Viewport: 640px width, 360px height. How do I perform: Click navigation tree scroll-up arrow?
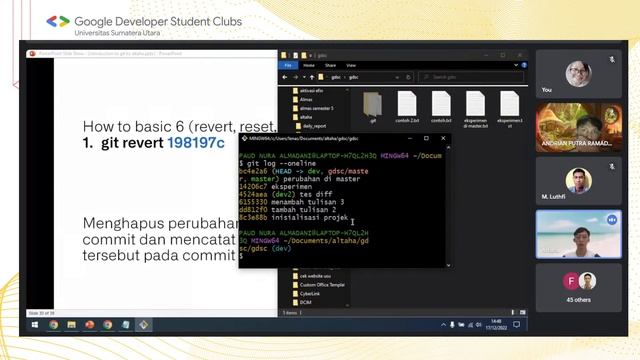[x=347, y=89]
